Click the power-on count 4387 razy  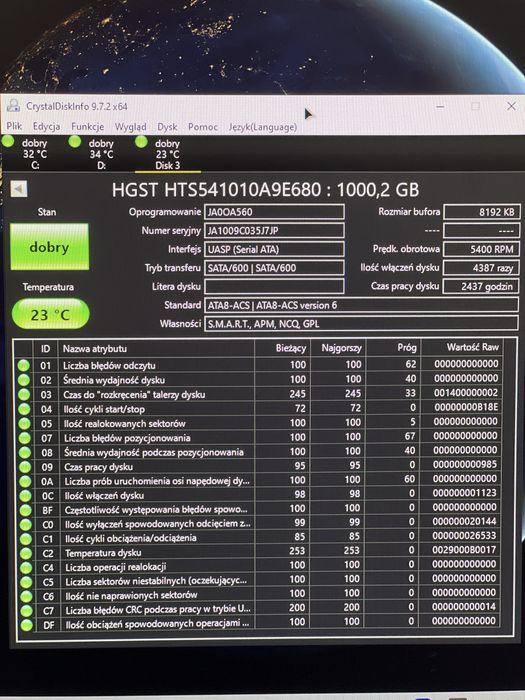click(x=481, y=268)
